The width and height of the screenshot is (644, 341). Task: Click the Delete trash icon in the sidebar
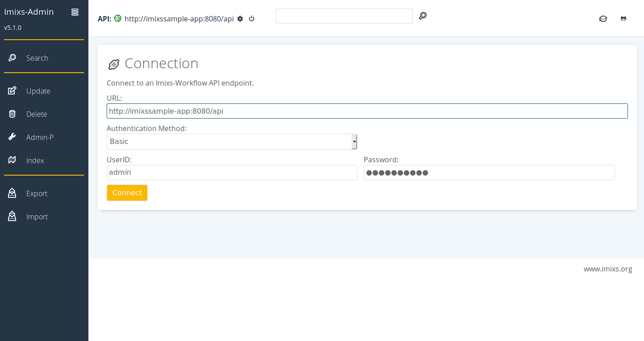click(x=12, y=114)
